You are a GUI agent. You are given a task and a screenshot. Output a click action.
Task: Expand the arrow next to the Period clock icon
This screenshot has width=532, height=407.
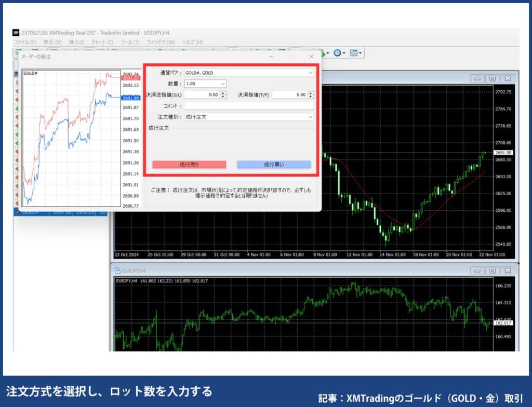click(344, 52)
